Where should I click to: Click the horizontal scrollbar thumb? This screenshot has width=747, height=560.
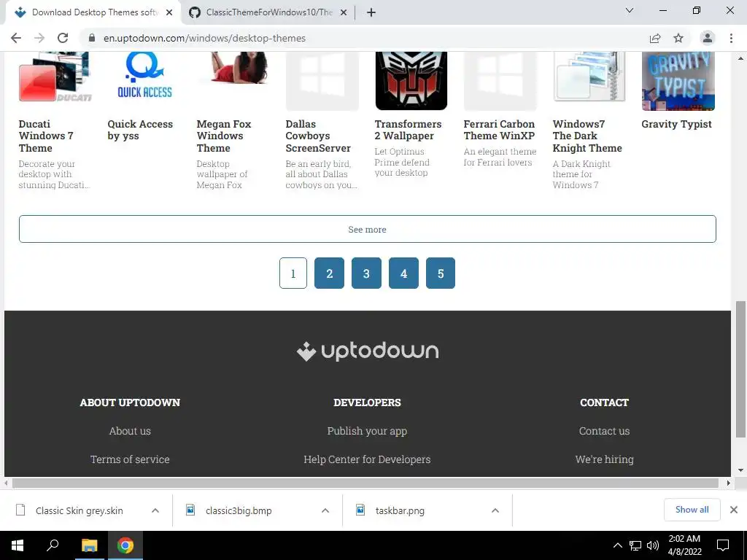point(365,483)
